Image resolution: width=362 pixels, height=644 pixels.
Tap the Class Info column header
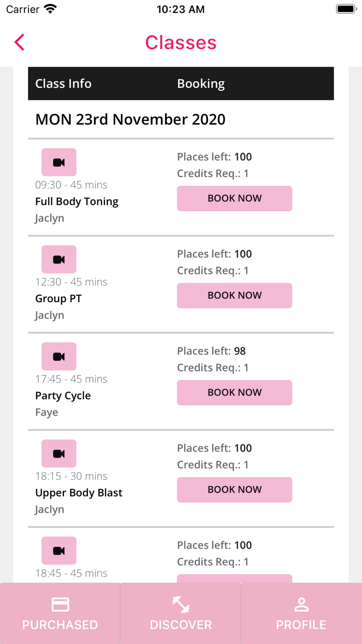(x=63, y=84)
